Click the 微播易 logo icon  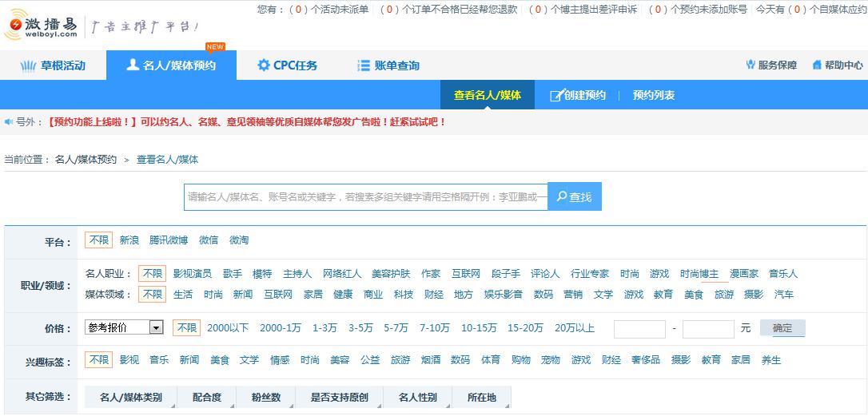coord(16,27)
